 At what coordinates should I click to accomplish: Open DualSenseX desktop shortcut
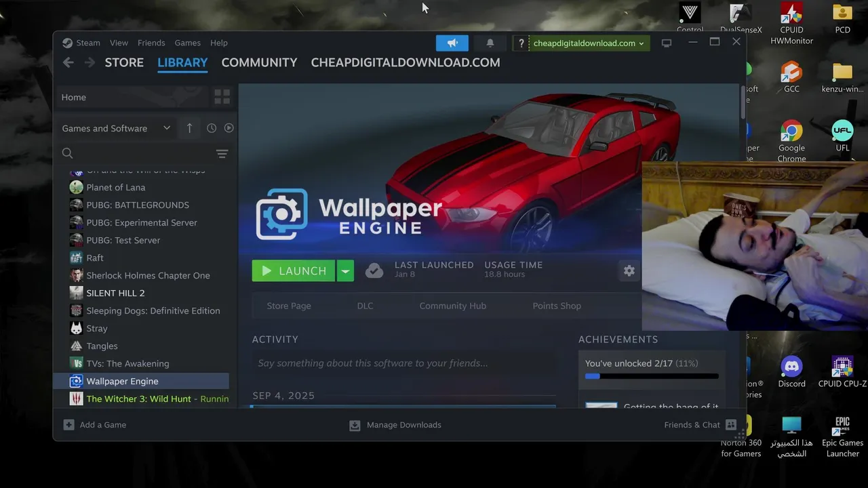pyautogui.click(x=741, y=18)
